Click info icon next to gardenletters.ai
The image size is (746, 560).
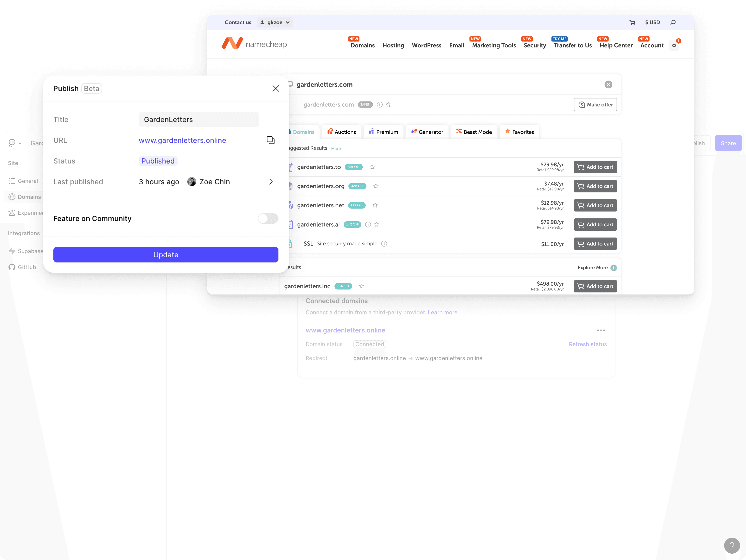coord(368,225)
